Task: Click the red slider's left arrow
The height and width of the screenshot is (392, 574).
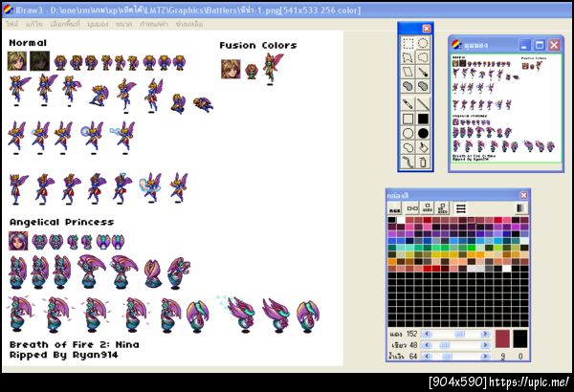Action: coord(426,334)
